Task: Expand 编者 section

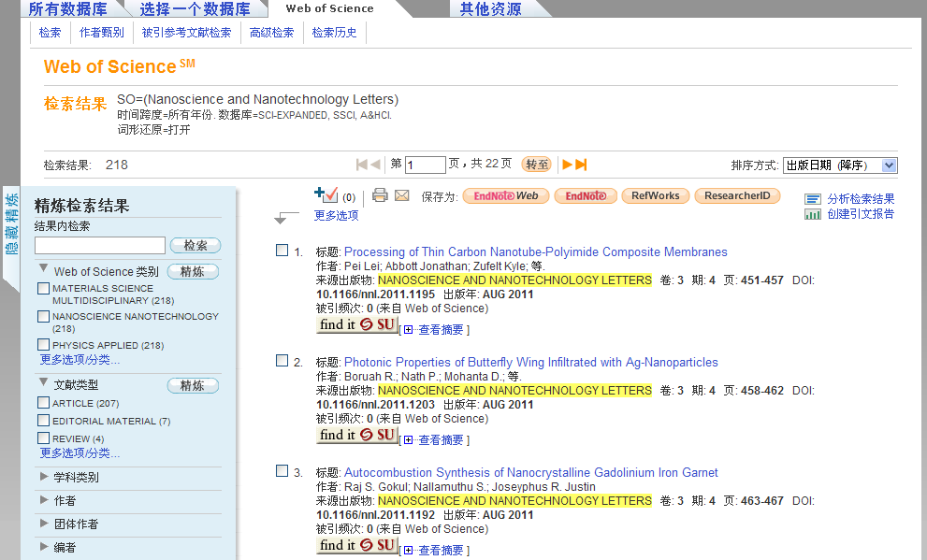Action: coord(44,547)
